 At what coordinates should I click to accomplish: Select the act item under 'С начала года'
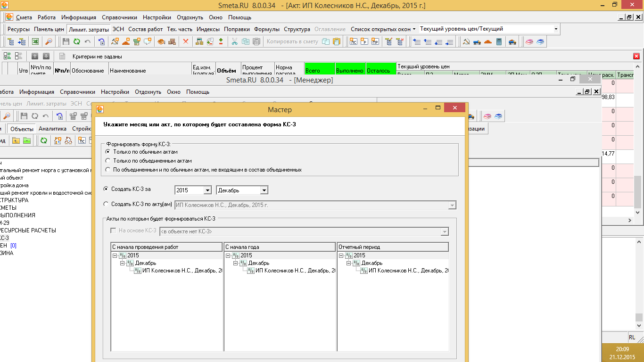click(x=295, y=271)
